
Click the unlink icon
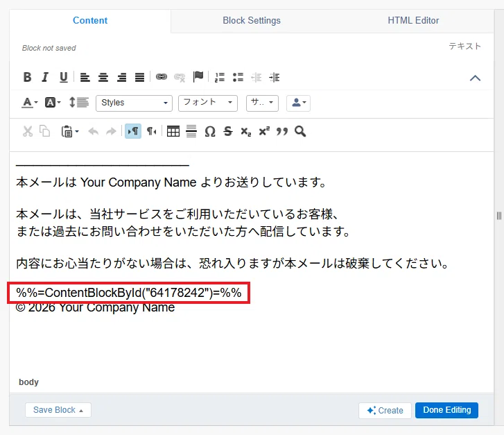pyautogui.click(x=180, y=77)
